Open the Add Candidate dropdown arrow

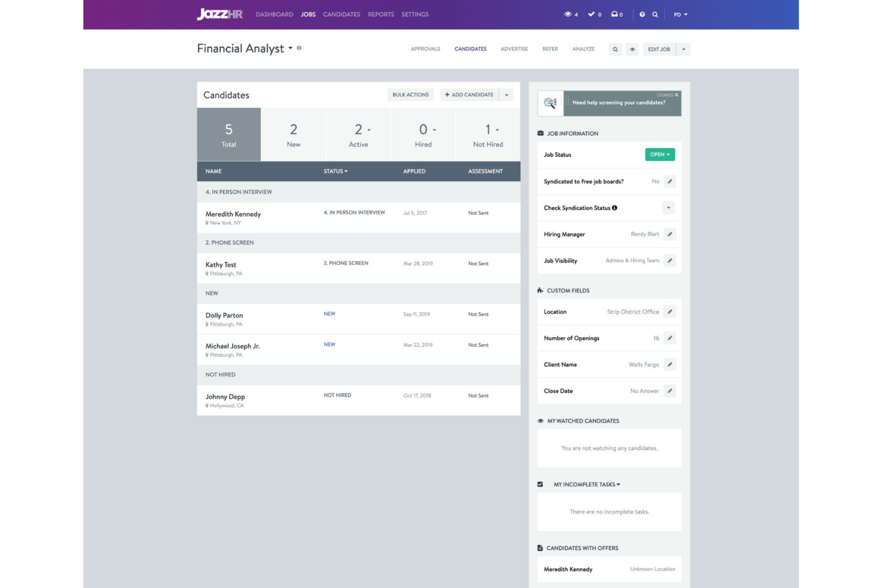click(507, 95)
